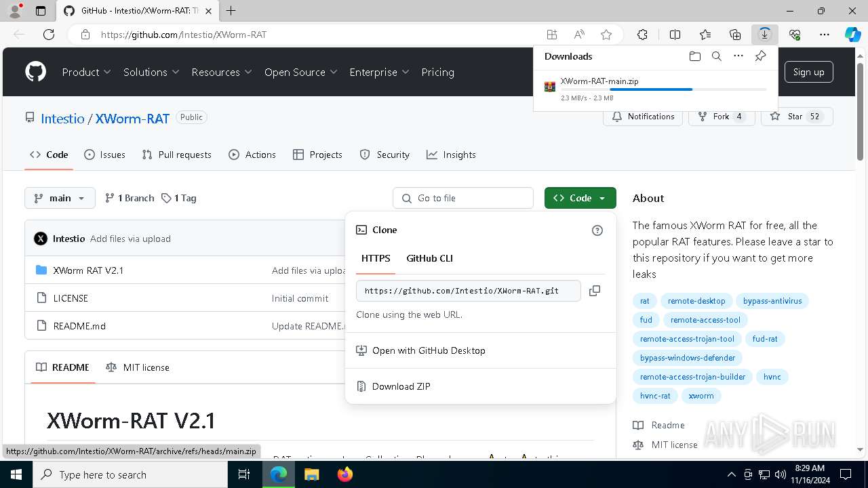The image size is (868, 488).
Task: Open Pricing link
Action: (437, 72)
